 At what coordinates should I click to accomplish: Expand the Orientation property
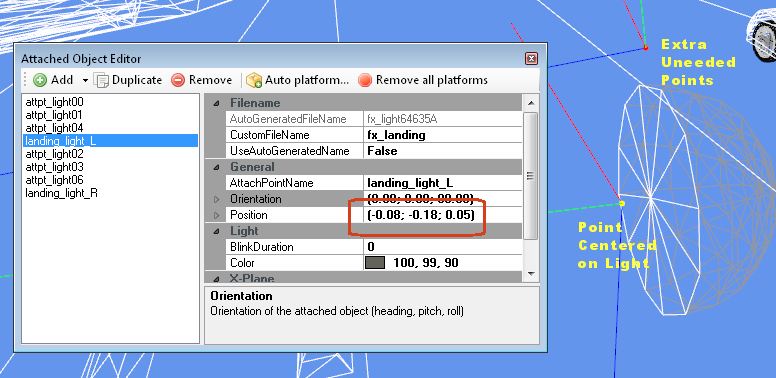pyautogui.click(x=216, y=199)
